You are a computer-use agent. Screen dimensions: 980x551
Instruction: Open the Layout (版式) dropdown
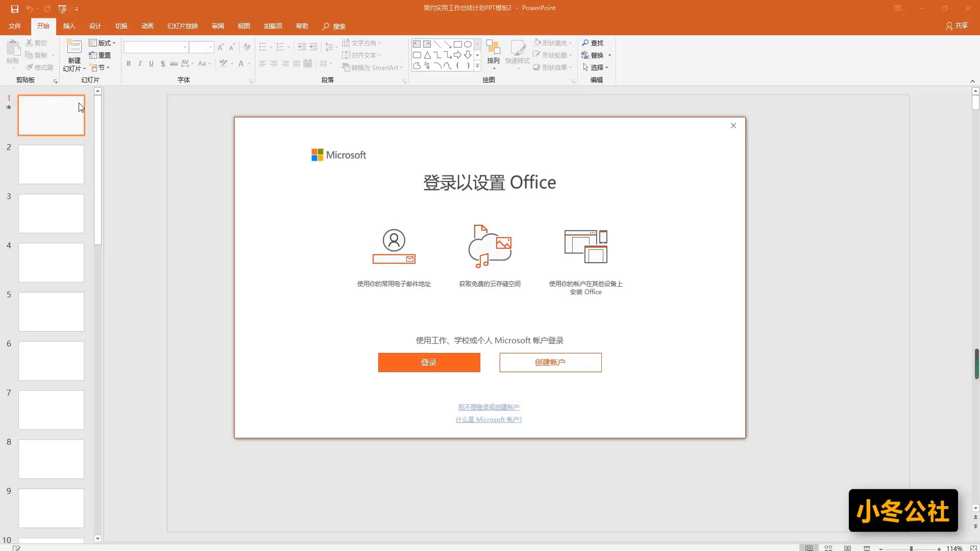click(x=102, y=43)
